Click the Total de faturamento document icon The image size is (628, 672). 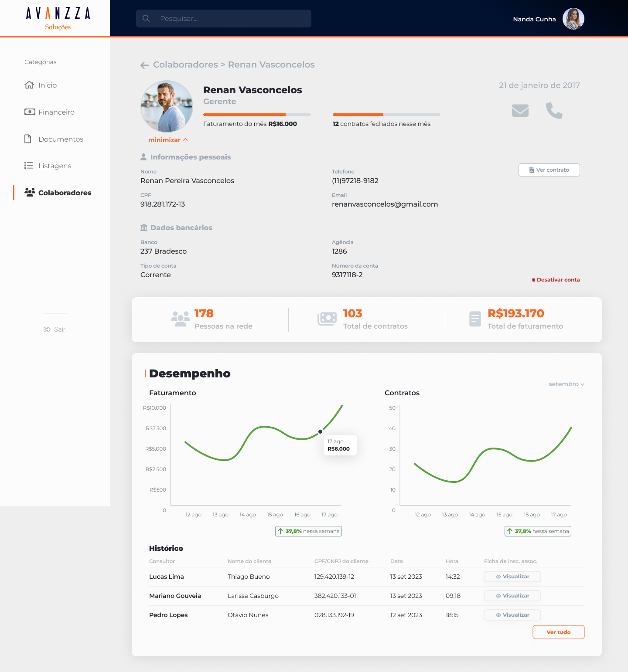[x=475, y=319]
